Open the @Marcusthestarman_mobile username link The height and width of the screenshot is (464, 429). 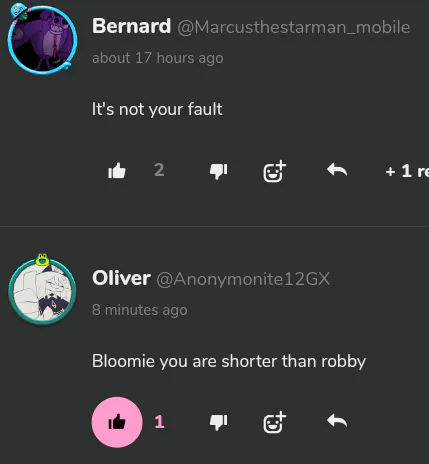click(x=293, y=27)
